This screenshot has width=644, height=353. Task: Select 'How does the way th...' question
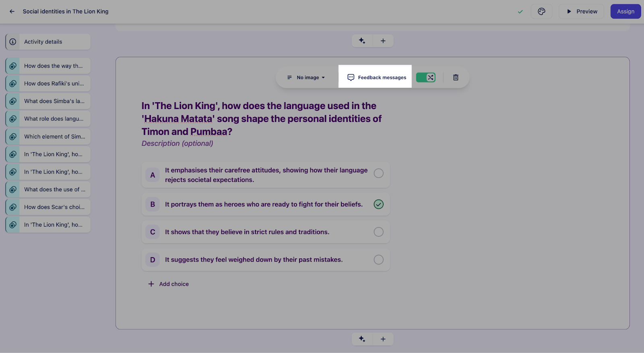point(48,66)
